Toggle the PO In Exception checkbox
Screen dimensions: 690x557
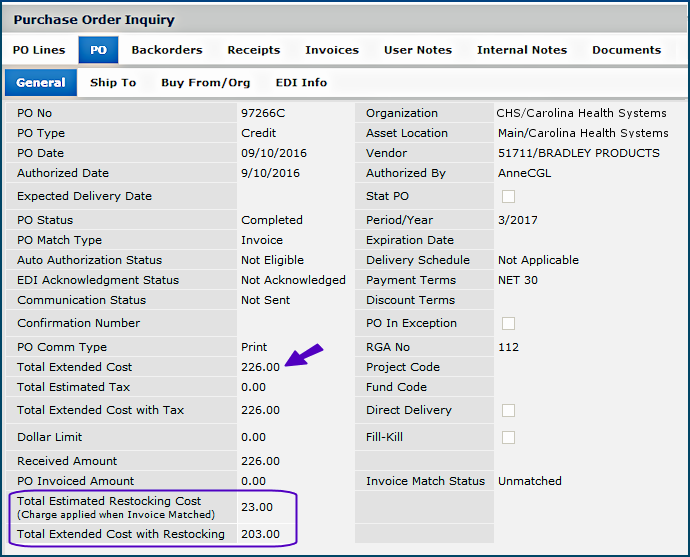508,324
